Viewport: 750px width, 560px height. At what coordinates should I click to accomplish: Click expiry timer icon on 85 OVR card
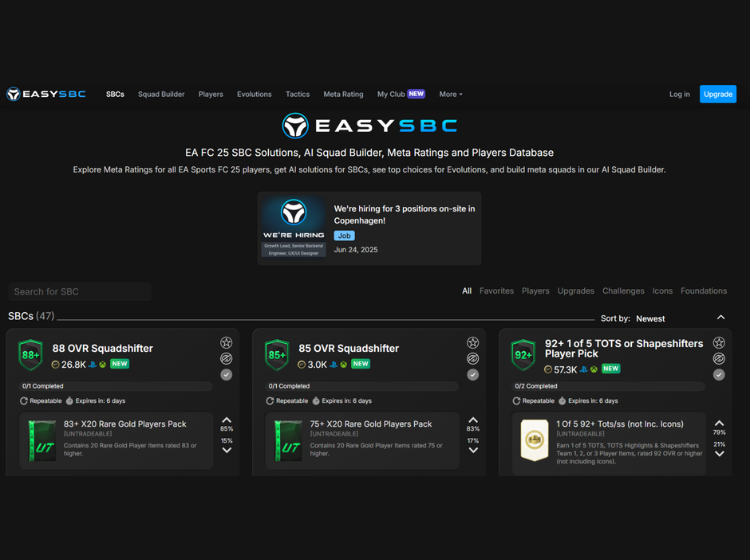pos(316,401)
